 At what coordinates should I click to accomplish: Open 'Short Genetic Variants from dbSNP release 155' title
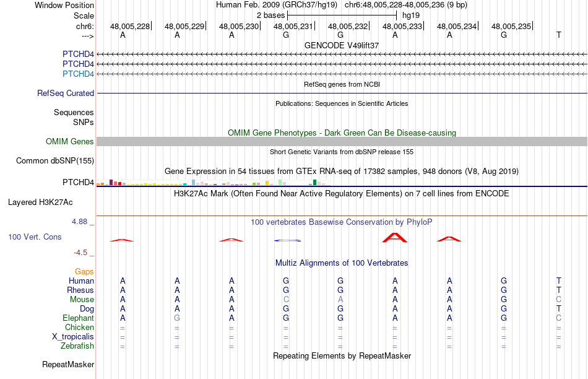click(342, 152)
